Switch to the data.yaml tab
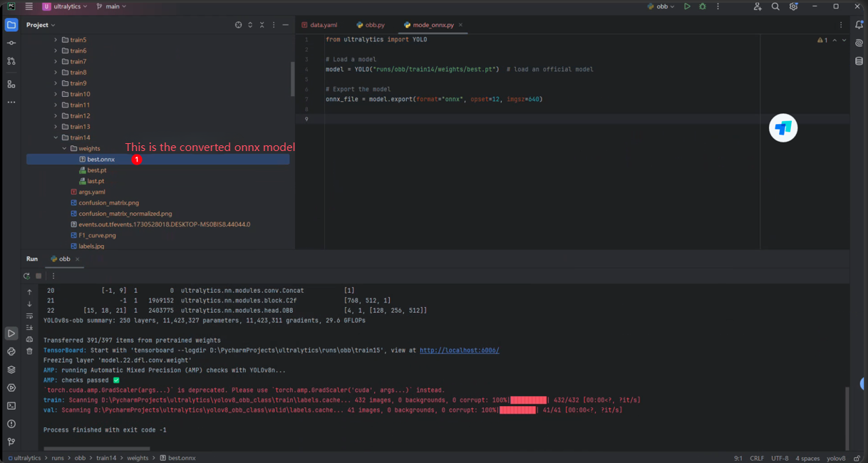The height and width of the screenshot is (463, 868). 319,25
